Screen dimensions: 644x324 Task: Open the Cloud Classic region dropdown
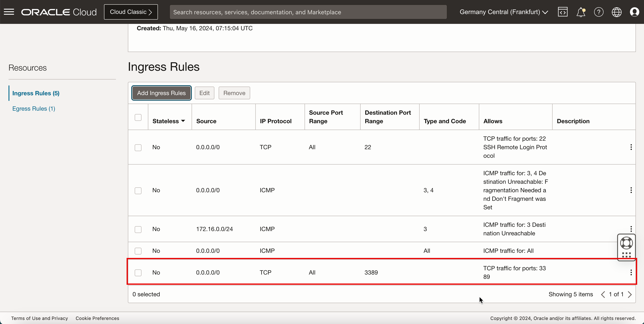(x=131, y=12)
